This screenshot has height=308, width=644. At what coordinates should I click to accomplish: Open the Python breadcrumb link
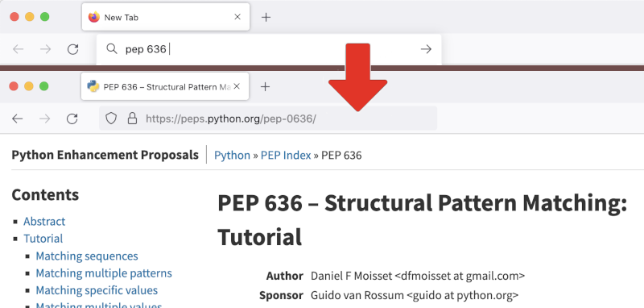click(x=232, y=156)
